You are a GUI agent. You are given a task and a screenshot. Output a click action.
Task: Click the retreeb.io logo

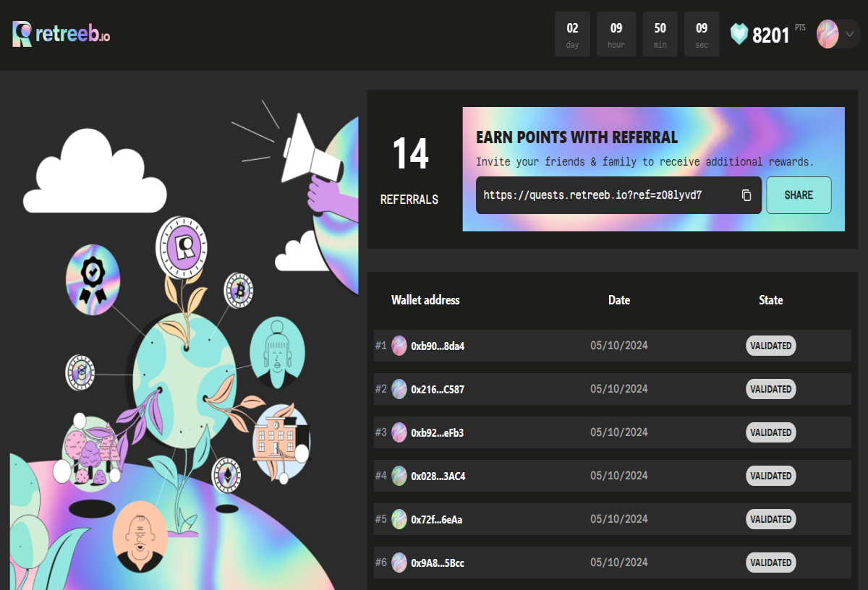61,34
